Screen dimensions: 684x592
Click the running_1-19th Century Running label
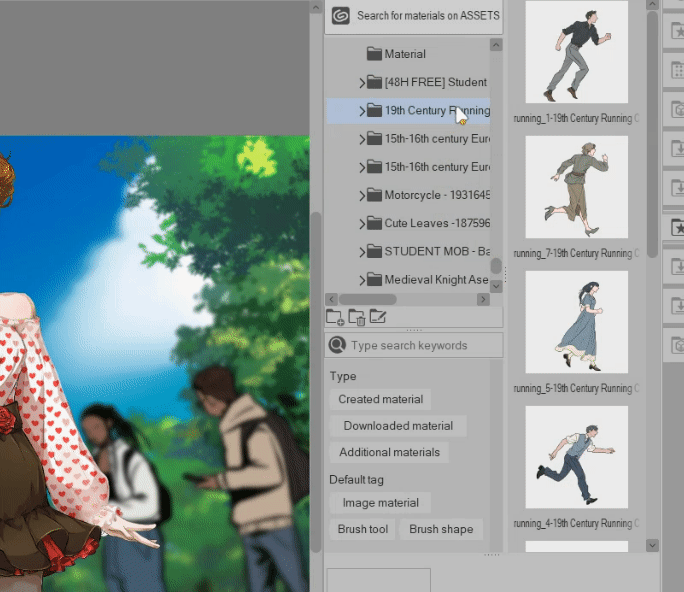pyautogui.click(x=576, y=118)
